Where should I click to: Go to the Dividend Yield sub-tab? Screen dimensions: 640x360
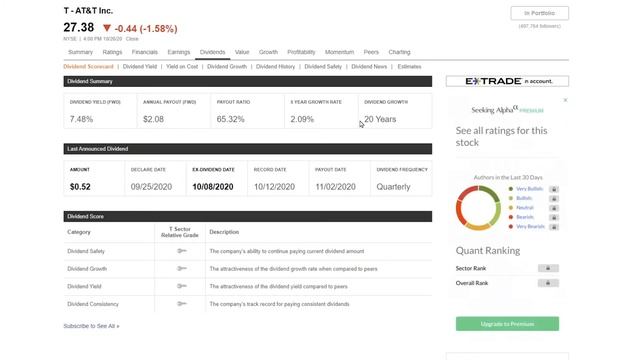140,67
